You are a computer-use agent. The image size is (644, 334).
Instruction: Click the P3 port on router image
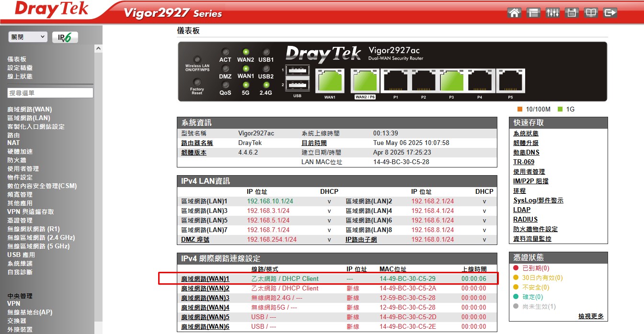(x=451, y=80)
